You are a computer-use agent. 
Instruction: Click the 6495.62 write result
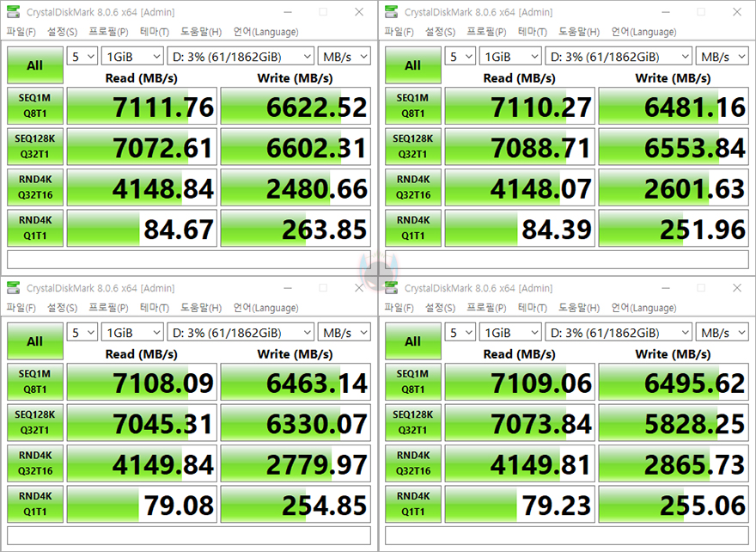pyautogui.click(x=674, y=382)
